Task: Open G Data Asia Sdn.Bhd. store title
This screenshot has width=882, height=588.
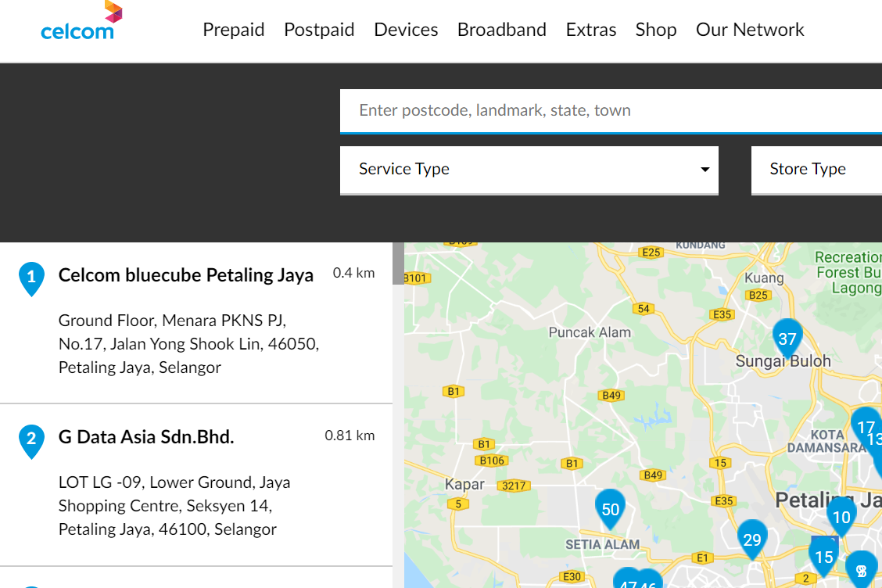Action: click(146, 437)
